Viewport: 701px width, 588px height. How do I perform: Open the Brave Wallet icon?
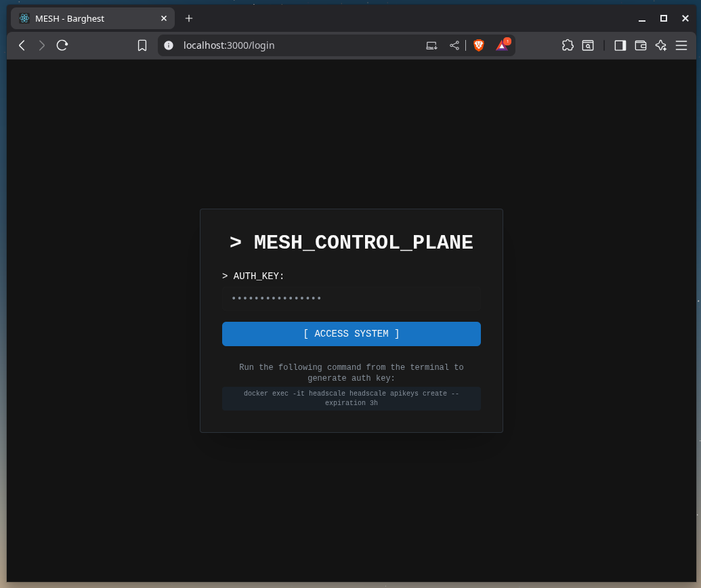coord(641,45)
